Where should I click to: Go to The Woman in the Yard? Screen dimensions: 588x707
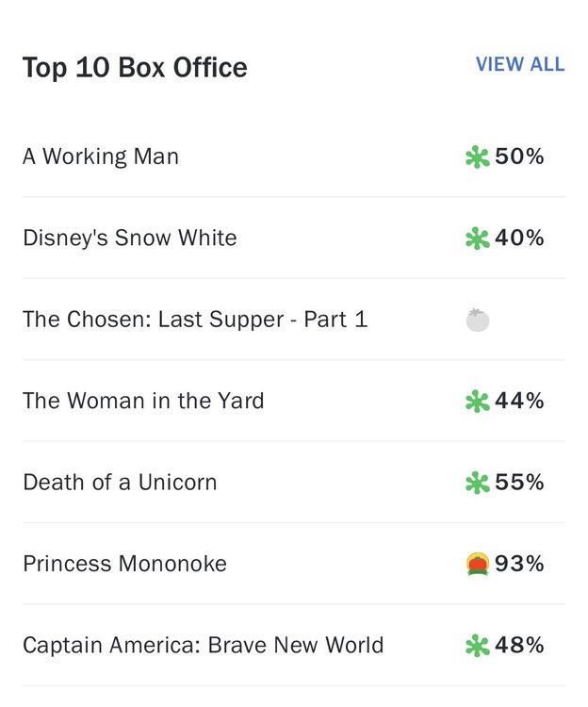tap(143, 401)
